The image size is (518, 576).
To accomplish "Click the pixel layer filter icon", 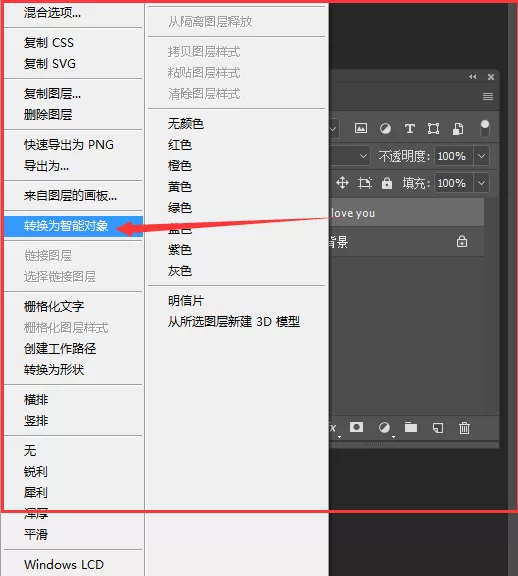I will coord(361,128).
